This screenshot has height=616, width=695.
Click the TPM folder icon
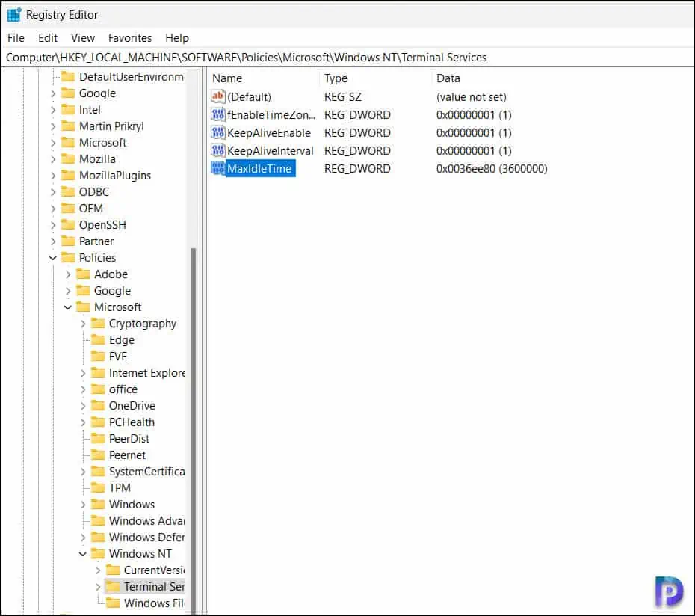tap(98, 487)
